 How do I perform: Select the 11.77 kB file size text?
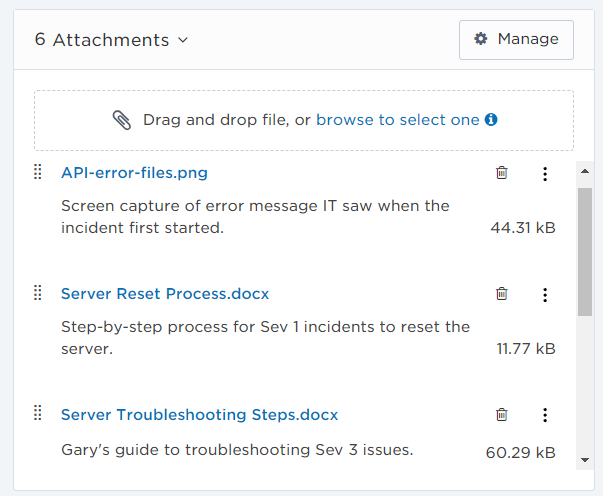tap(526, 349)
